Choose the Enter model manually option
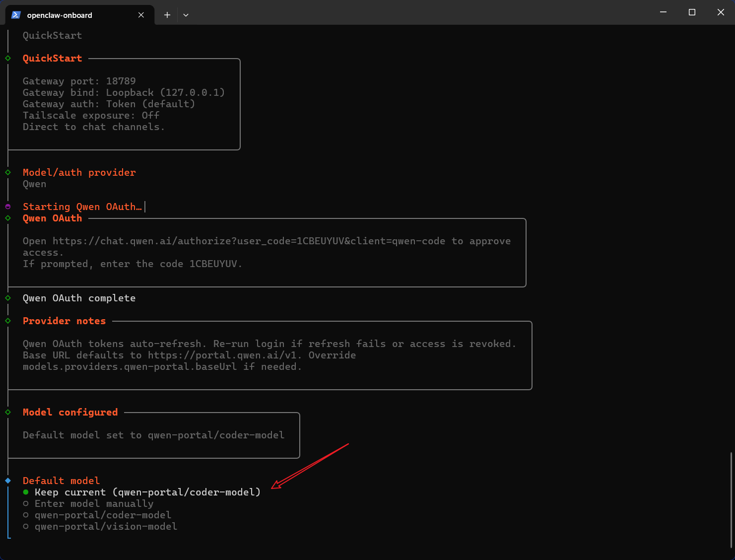 click(88, 503)
